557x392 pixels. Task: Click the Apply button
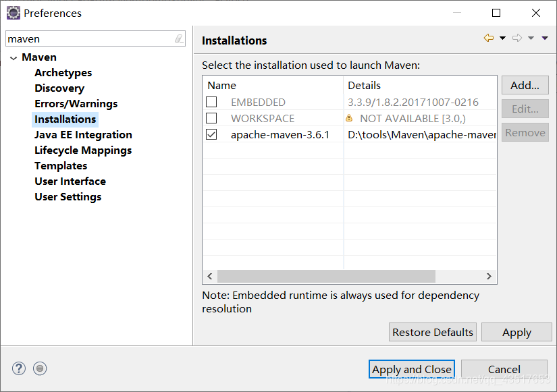[516, 332]
